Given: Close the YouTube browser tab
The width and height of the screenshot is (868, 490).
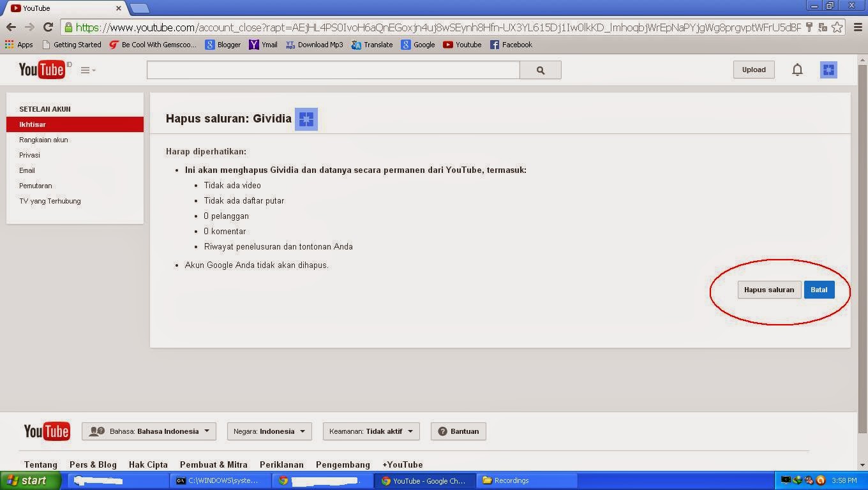Looking at the screenshot, I should (118, 8).
